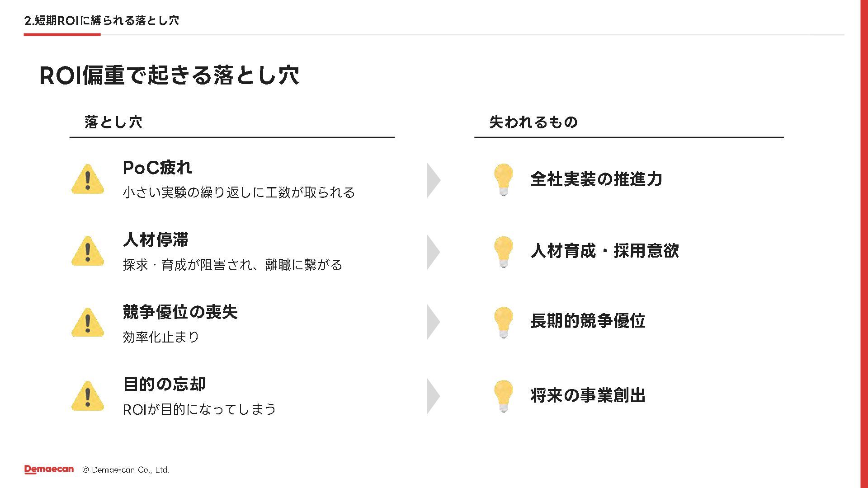Click the gray arrow after 競争優位の喪失 row

(x=433, y=322)
